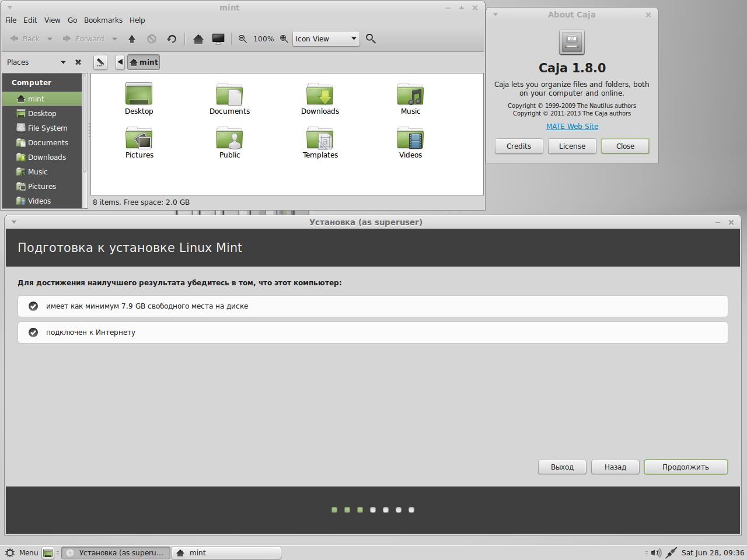
Task: Toggle the location edit pencil button
Action: click(100, 62)
